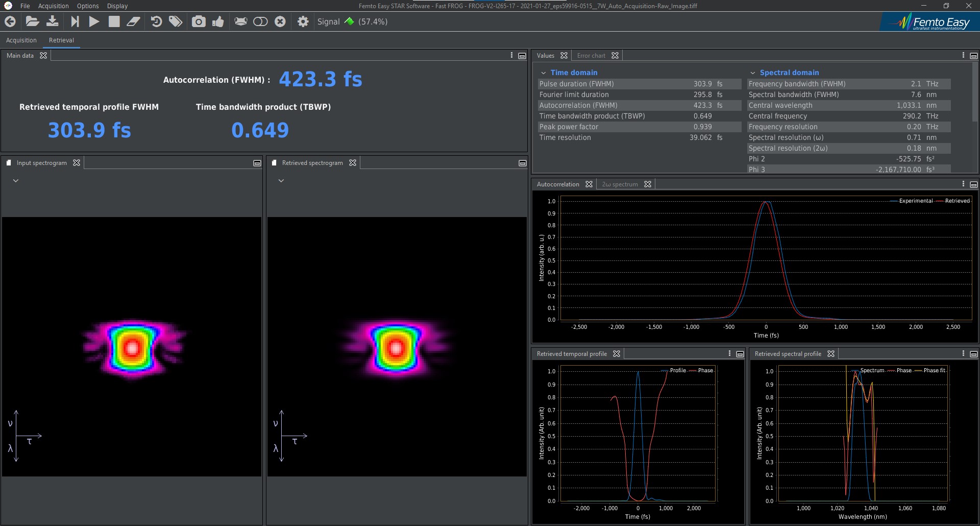Screen dimensions: 980x526
Task: Toggle the switch icon in the toolbar
Action: (260, 21)
